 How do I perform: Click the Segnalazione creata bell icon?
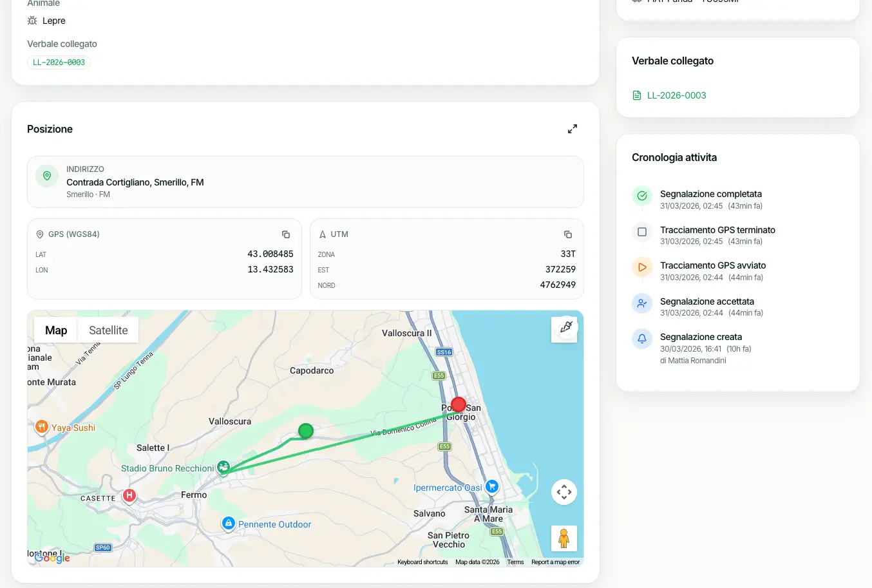642,339
